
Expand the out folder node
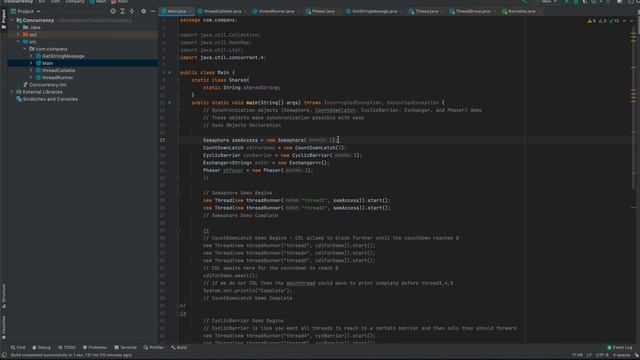pos(18,35)
